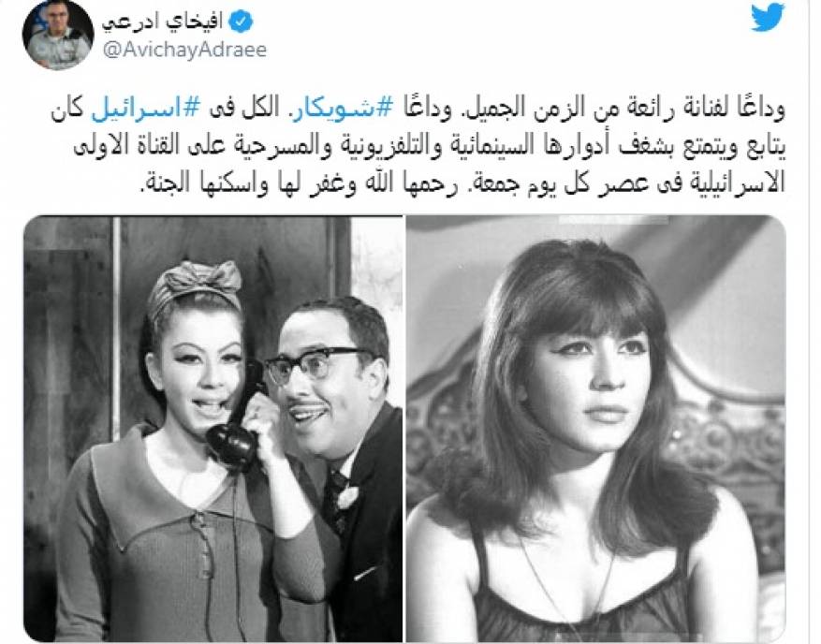Open the @AvichayAdraee handle link
821x644 pixels.
(184, 50)
